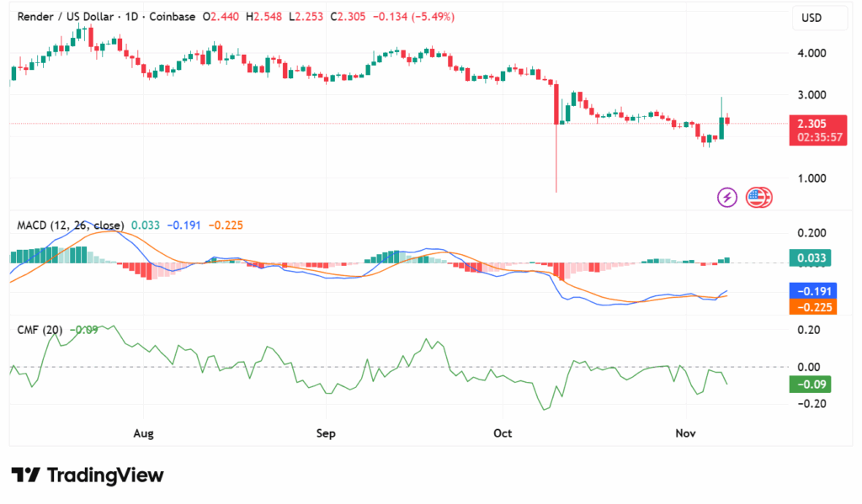Click the green 0.033 MACD histogram tag
This screenshot has height=504, width=862.
[811, 258]
